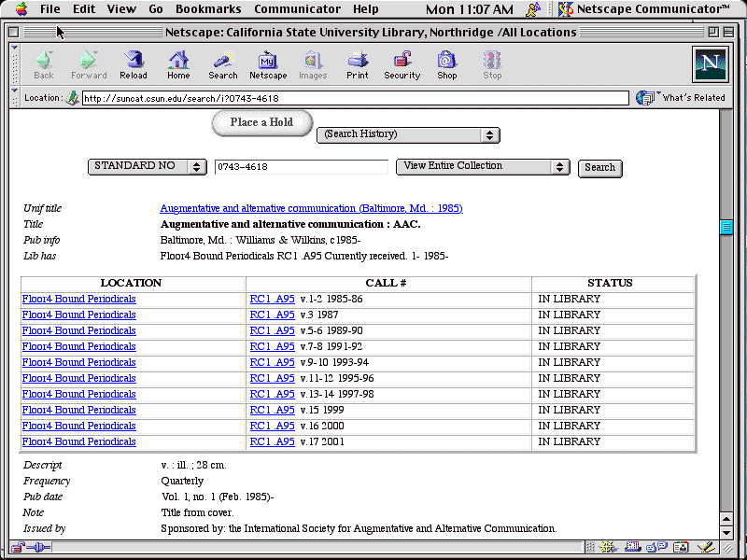Open Floor4 Bound Periodicals link for v.1-2 1985-86

[x=79, y=299]
